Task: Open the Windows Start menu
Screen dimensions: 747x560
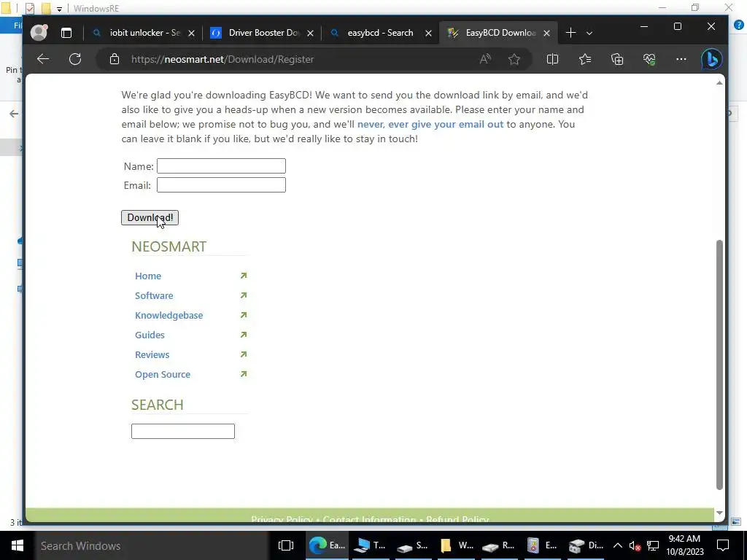Action: [18, 545]
